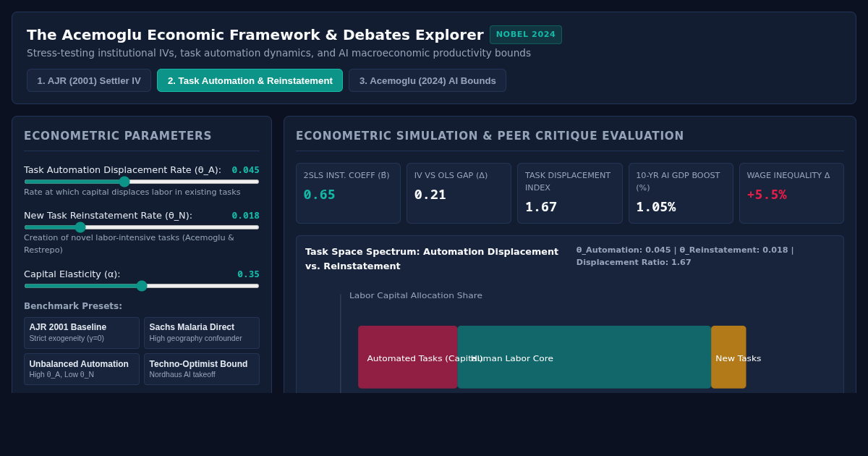The width and height of the screenshot is (868, 456).
Task: Click the Acemoglu Economic Framework title
Action: click(x=255, y=35)
